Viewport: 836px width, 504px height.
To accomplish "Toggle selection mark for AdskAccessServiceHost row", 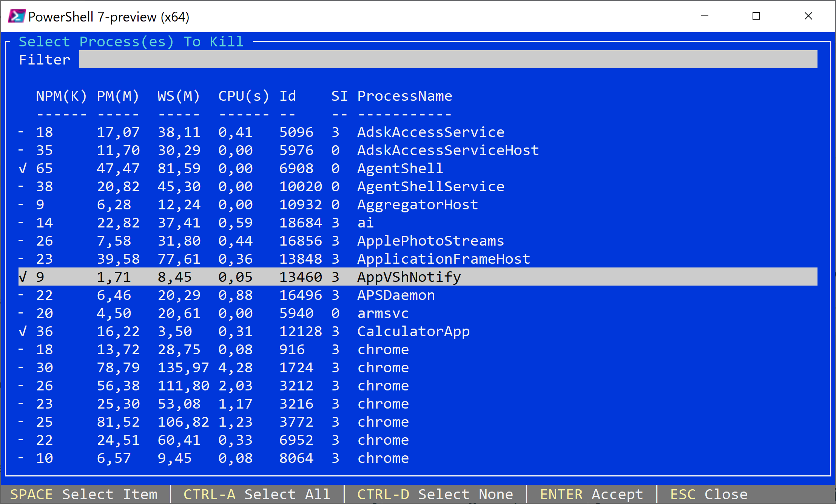I will coord(21,151).
